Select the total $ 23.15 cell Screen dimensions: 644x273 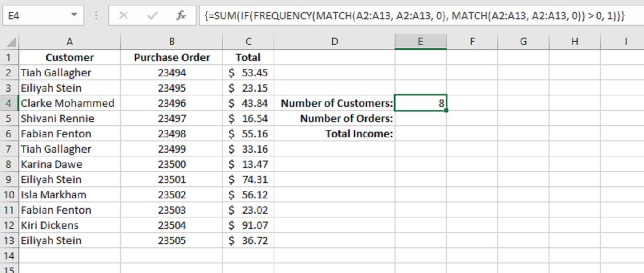(x=248, y=88)
